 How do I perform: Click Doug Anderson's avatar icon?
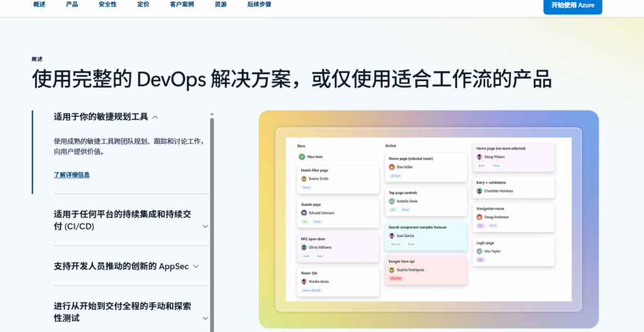pyautogui.click(x=479, y=217)
